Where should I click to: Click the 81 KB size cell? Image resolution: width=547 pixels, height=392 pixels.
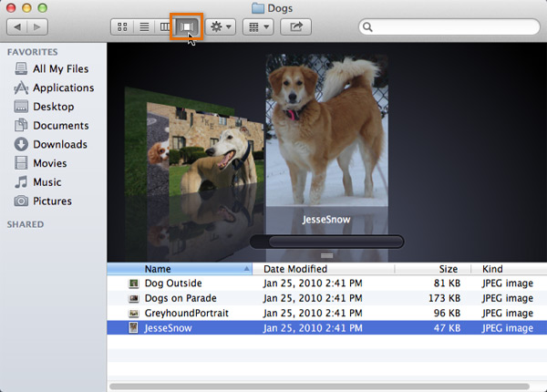pos(447,284)
